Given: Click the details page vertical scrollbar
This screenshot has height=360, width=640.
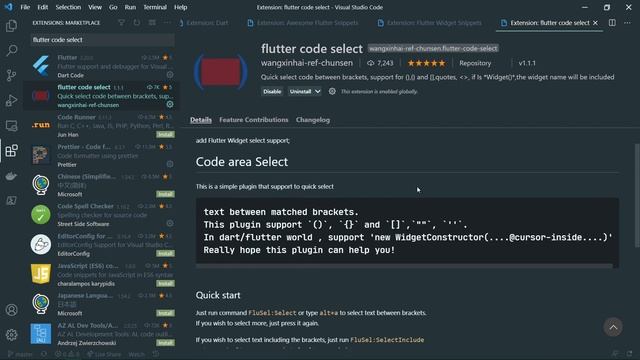Looking at the screenshot, I should pyautogui.click(x=637, y=195).
